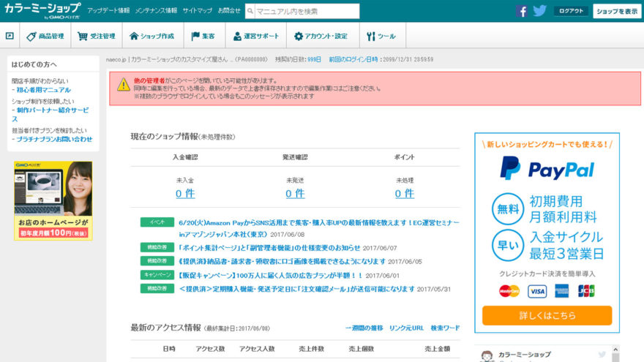The image size is (644, 362).
Task: Open 未入金 0件 count
Action: (x=185, y=193)
